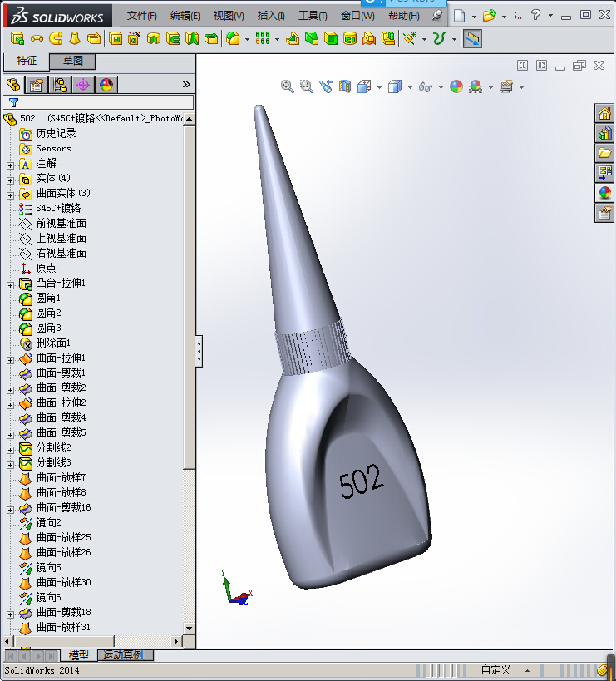Viewport: 616px width, 681px height.
Task: Expand the 凸台-拉伸1 feature node
Action: tap(11, 285)
